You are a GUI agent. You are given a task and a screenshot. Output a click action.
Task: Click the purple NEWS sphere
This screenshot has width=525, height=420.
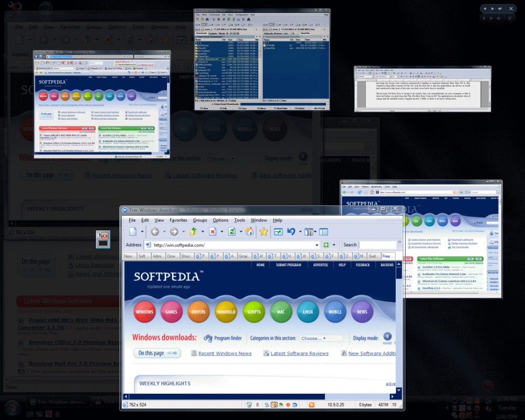click(x=362, y=311)
